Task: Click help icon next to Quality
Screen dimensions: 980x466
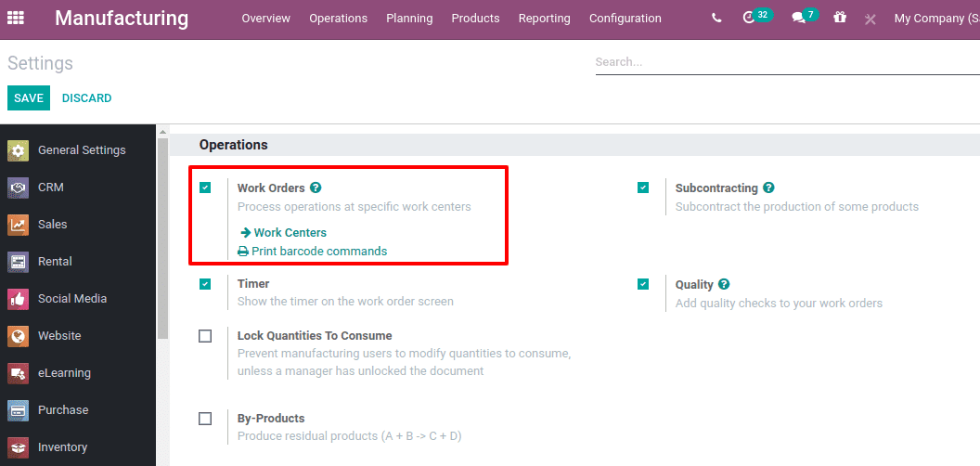Action: pyautogui.click(x=724, y=284)
